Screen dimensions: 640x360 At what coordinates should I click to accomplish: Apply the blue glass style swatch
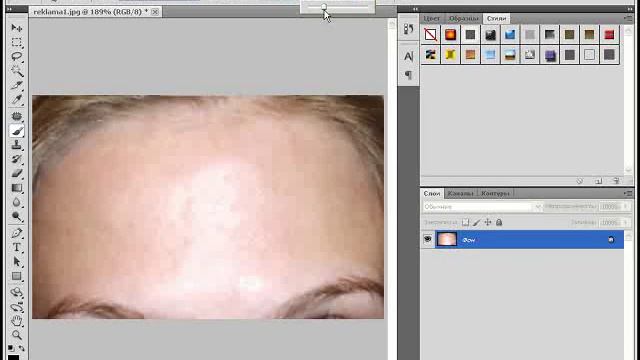[510, 35]
